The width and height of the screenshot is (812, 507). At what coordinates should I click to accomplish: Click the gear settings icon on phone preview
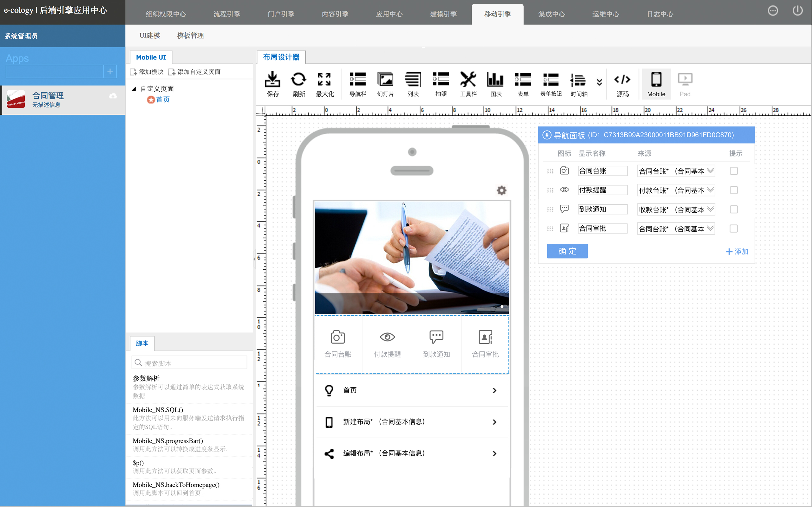[x=501, y=190]
